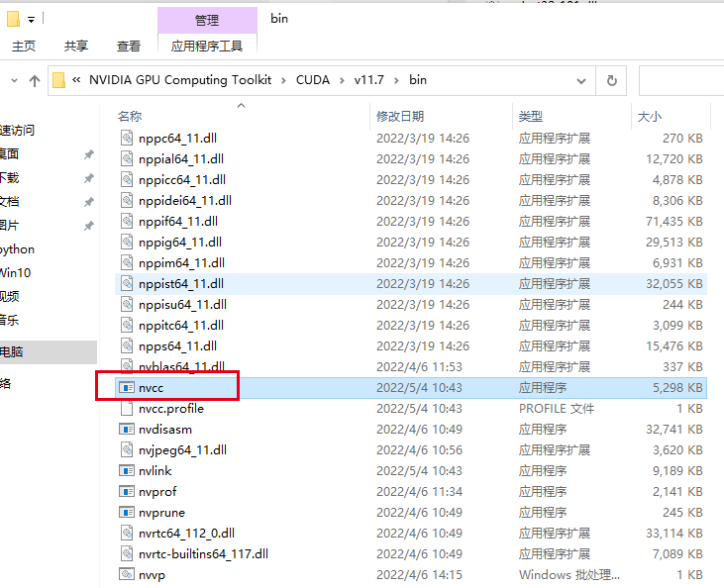Screen dimensions: 724x588
Task: Sort files by the 修改日期 column header
Action: [400, 116]
